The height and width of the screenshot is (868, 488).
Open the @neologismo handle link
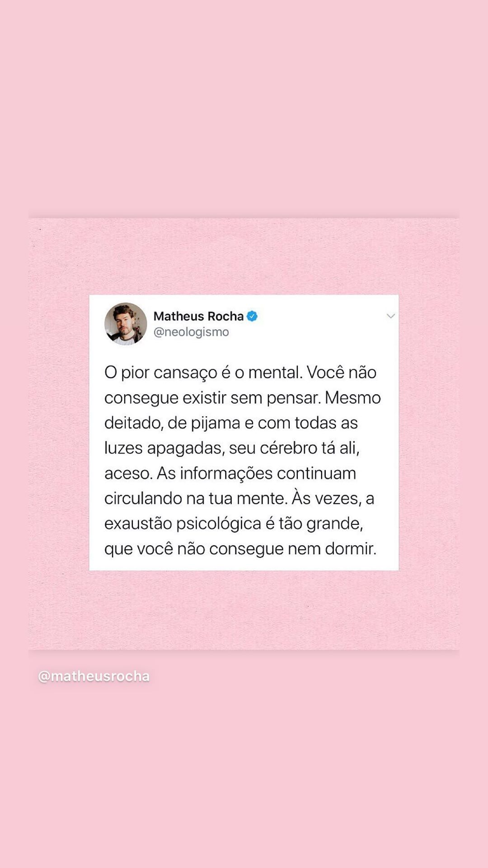pyautogui.click(x=191, y=332)
